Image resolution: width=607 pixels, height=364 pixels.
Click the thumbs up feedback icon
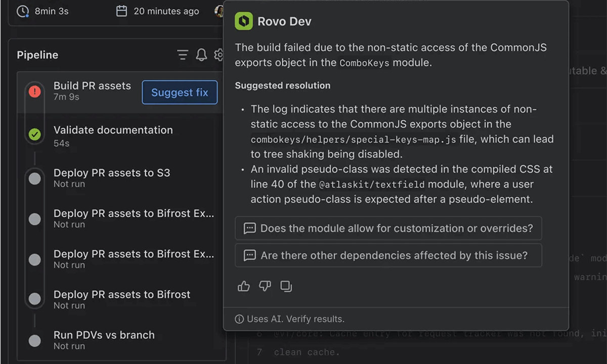(x=244, y=287)
